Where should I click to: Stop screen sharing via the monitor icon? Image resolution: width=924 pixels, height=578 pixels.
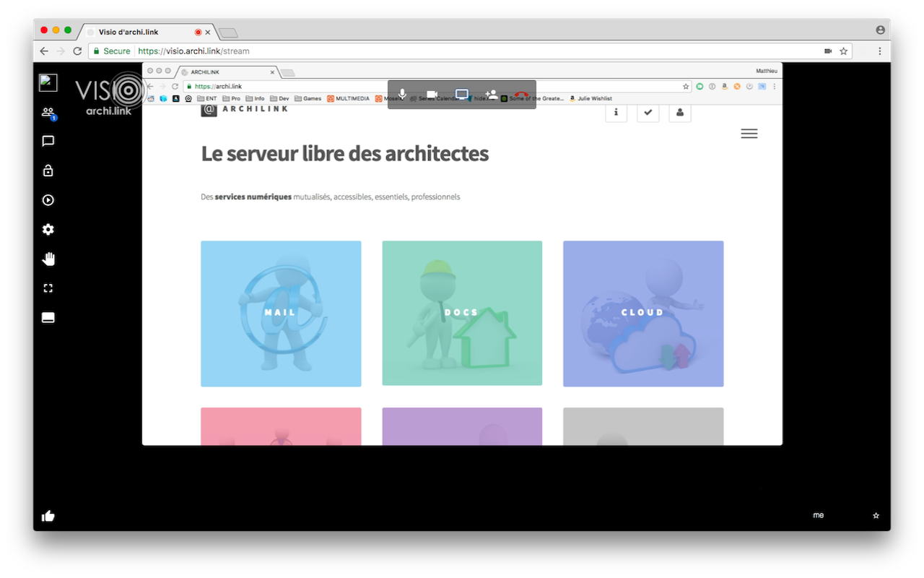coord(462,95)
